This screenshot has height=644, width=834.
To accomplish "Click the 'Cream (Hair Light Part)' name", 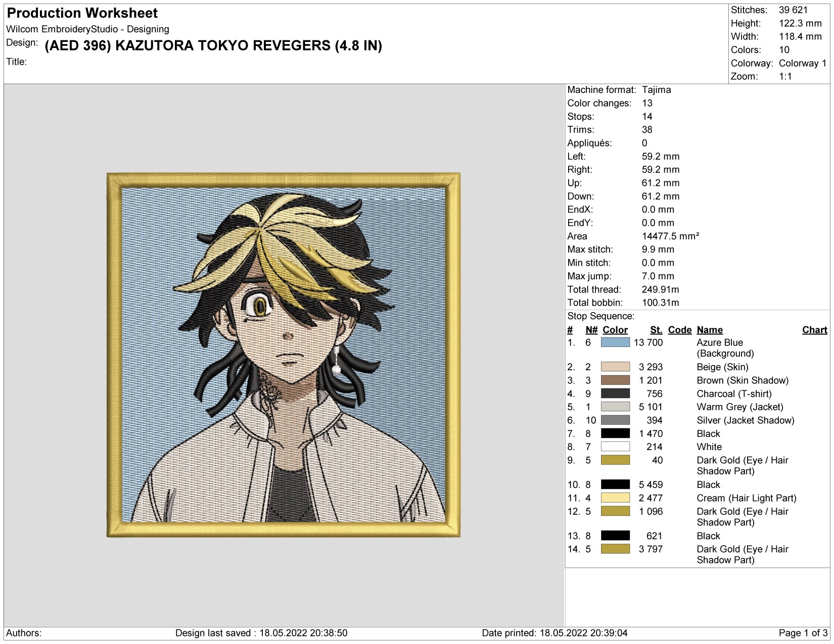I will coord(747,498).
